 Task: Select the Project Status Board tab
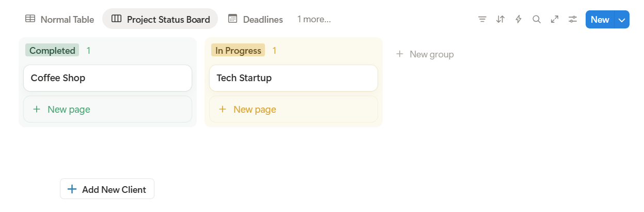click(x=161, y=20)
